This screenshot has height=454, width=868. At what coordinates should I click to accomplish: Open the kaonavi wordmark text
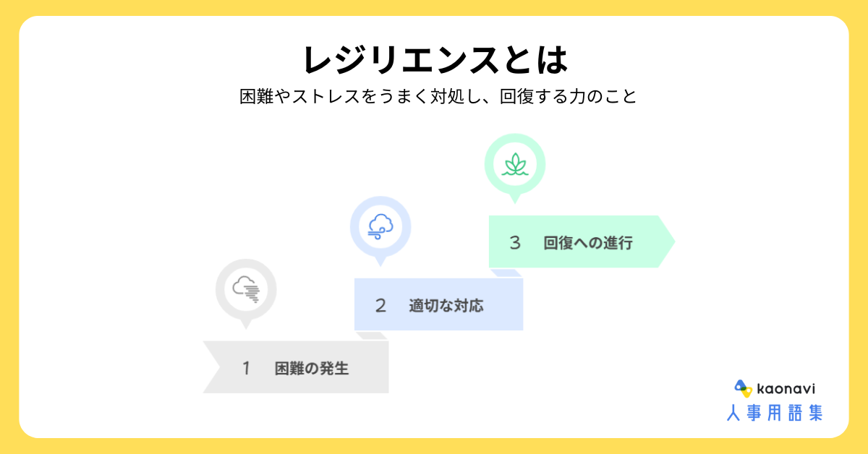tap(786, 389)
